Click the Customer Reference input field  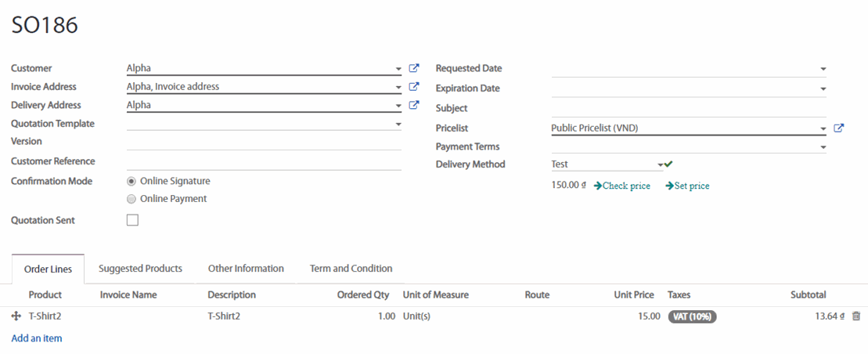pyautogui.click(x=264, y=161)
